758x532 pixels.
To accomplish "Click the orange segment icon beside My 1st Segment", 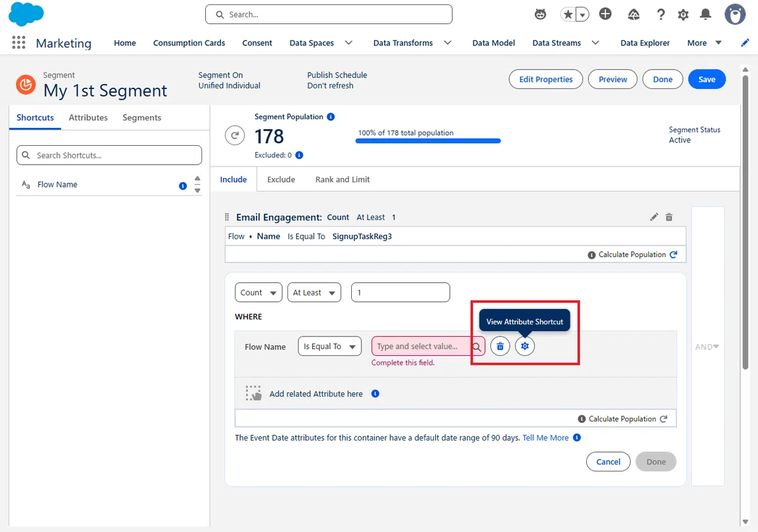I will [x=26, y=84].
